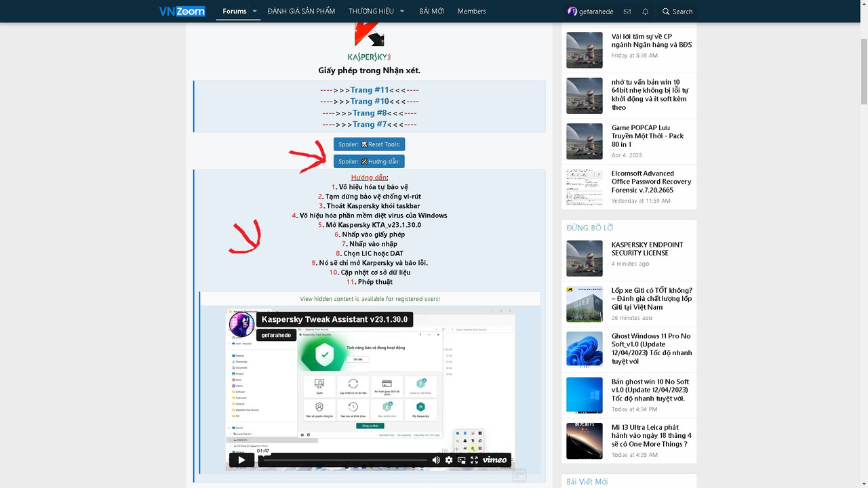Collapse Spoiler: Hướng dẫn
This screenshot has width=868, height=488.
pos(369,161)
